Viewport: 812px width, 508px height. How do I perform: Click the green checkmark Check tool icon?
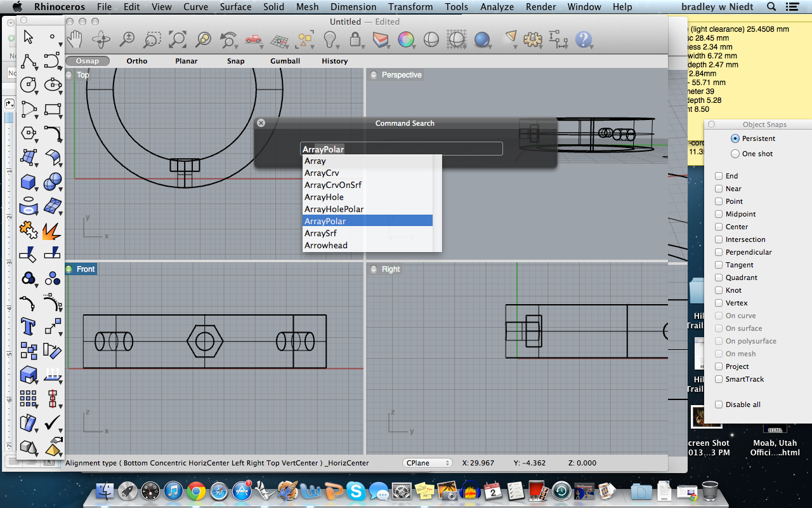[x=53, y=423]
